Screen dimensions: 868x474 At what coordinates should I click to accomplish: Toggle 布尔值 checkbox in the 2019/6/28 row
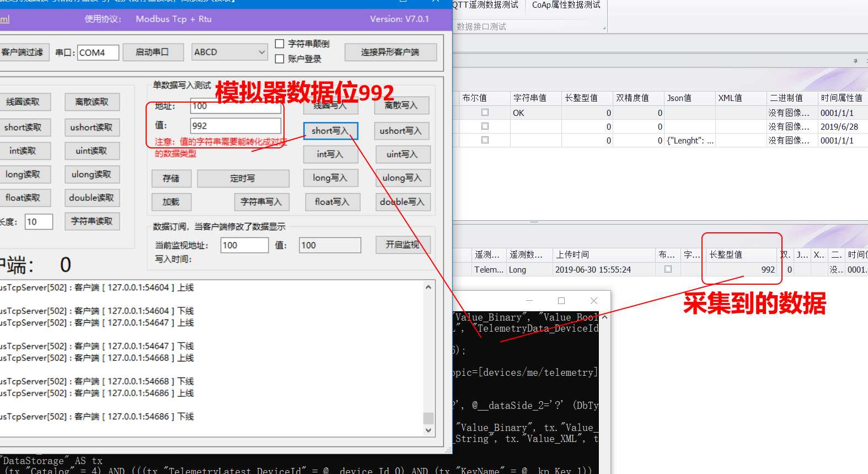pyautogui.click(x=485, y=126)
